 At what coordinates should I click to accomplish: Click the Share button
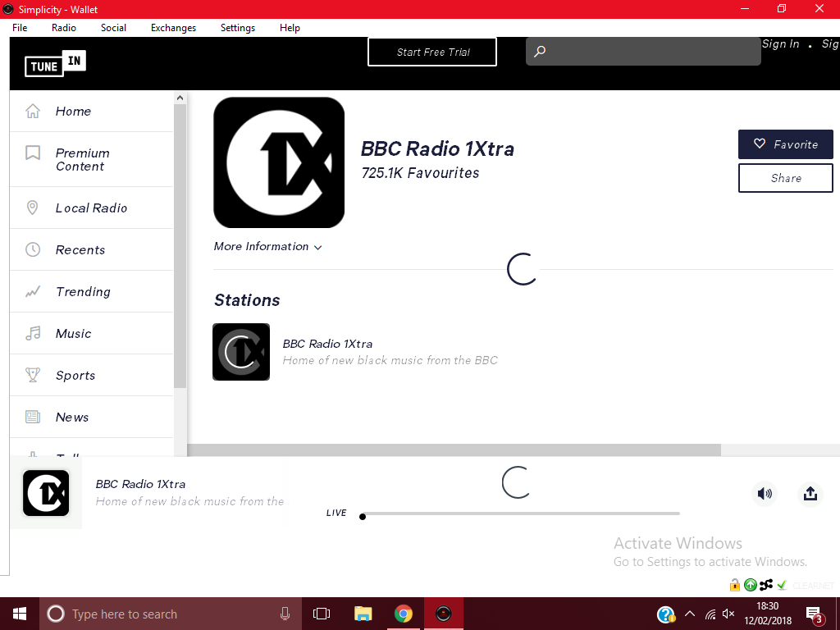point(785,178)
